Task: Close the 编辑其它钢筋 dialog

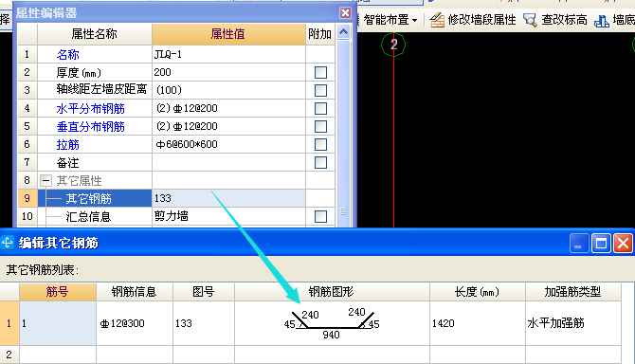Action: coord(623,244)
